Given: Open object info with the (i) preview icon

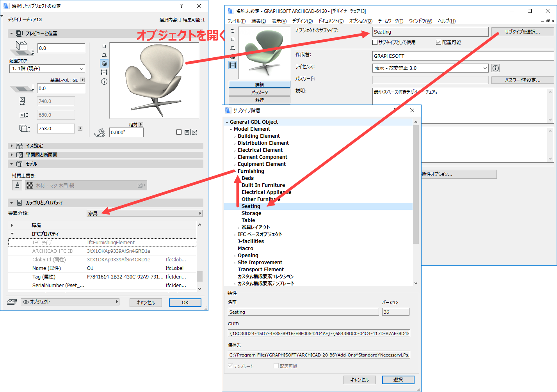Looking at the screenshot, I should coord(104,81).
